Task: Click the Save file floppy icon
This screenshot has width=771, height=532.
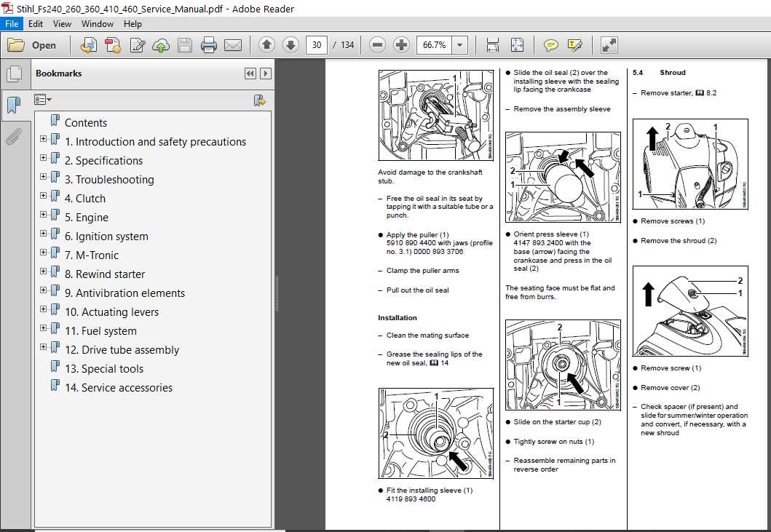Action: pos(185,45)
